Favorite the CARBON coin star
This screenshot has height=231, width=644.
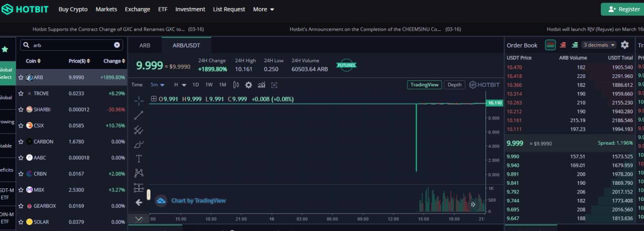coord(21,142)
